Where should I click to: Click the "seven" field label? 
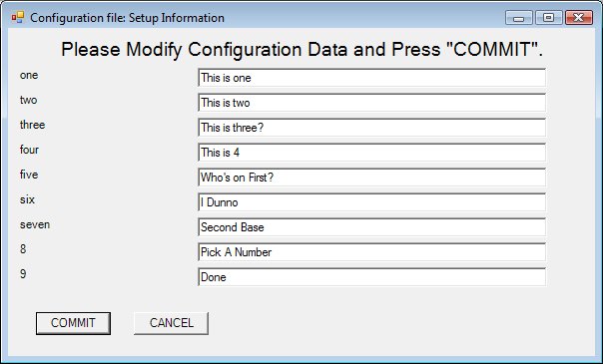(35, 224)
